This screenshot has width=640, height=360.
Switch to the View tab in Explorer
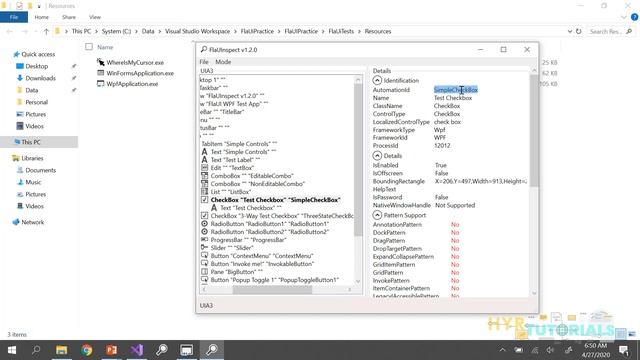click(95, 17)
